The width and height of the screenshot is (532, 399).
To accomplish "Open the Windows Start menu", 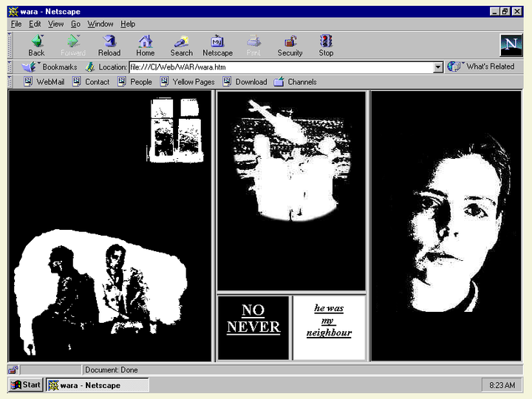I will 26,385.
